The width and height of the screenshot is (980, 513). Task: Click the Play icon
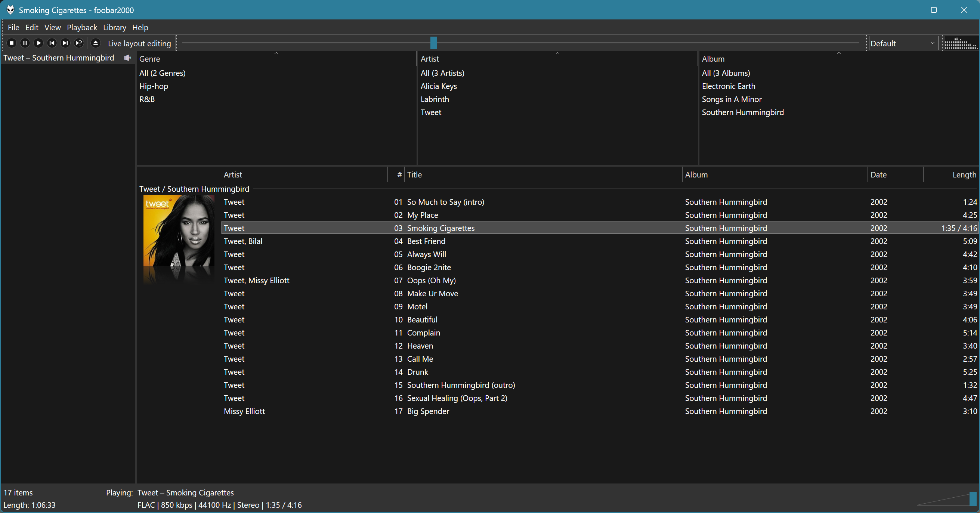38,43
